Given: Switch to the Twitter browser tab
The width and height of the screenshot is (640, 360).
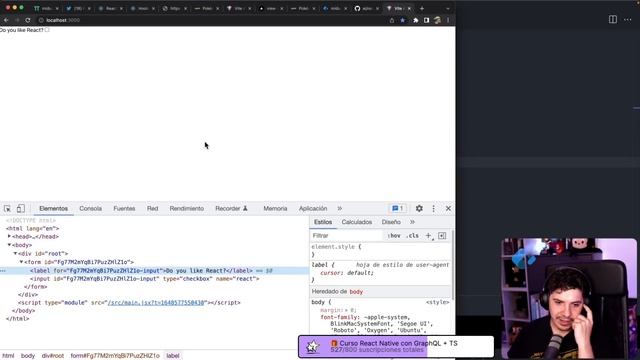Looking at the screenshot, I should pyautogui.click(x=78, y=8).
